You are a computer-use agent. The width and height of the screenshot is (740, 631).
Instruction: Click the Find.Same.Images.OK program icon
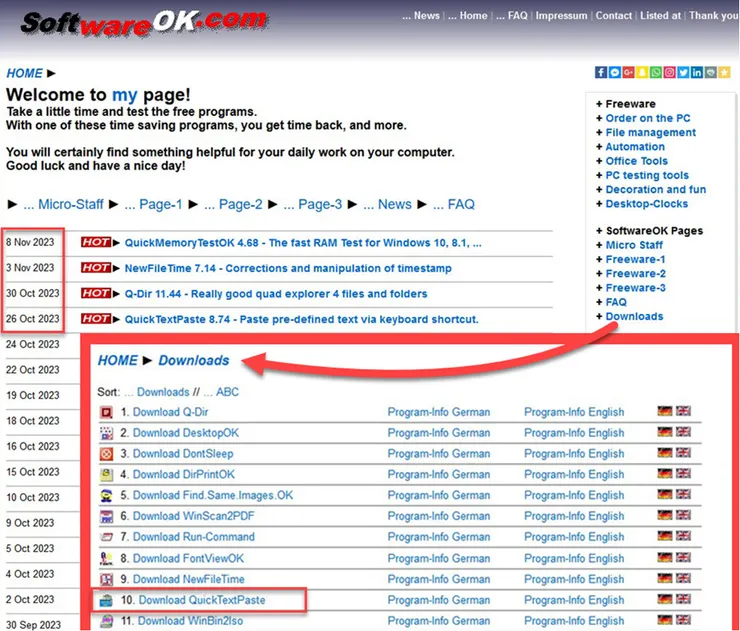point(106,496)
